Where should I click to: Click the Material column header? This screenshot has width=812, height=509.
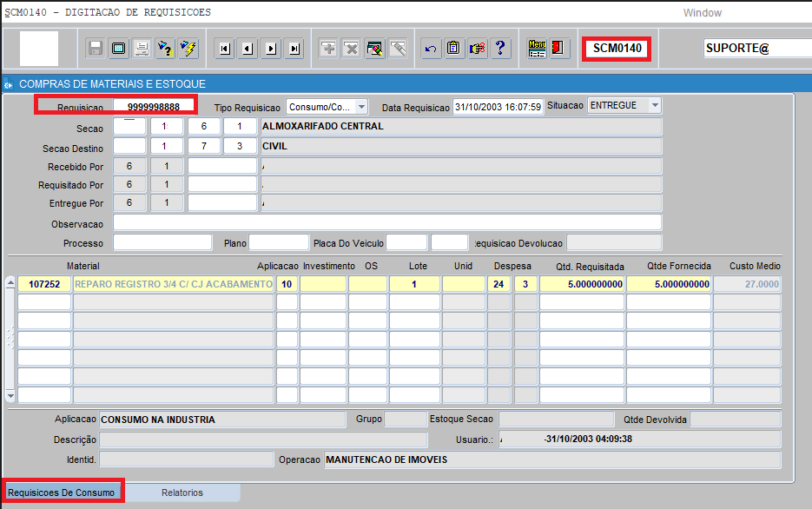click(83, 266)
